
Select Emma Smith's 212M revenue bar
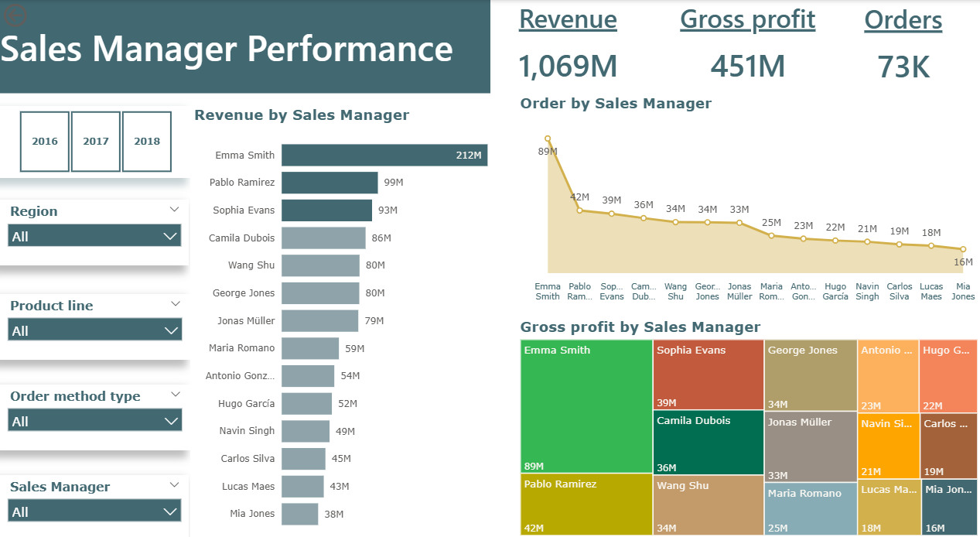[x=384, y=156]
